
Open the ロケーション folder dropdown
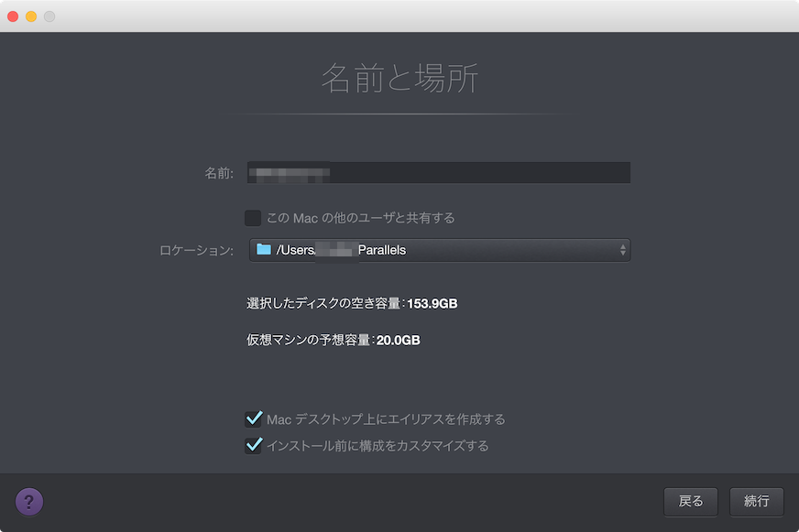click(x=440, y=250)
